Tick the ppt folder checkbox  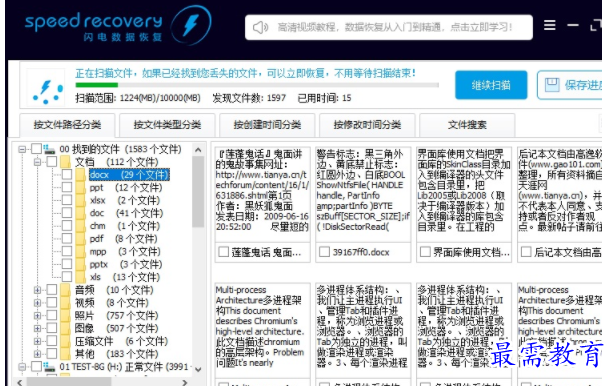67,187
